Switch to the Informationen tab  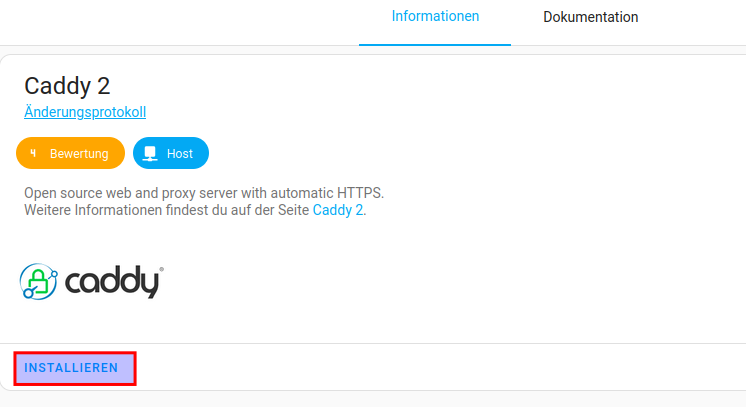[x=435, y=17]
